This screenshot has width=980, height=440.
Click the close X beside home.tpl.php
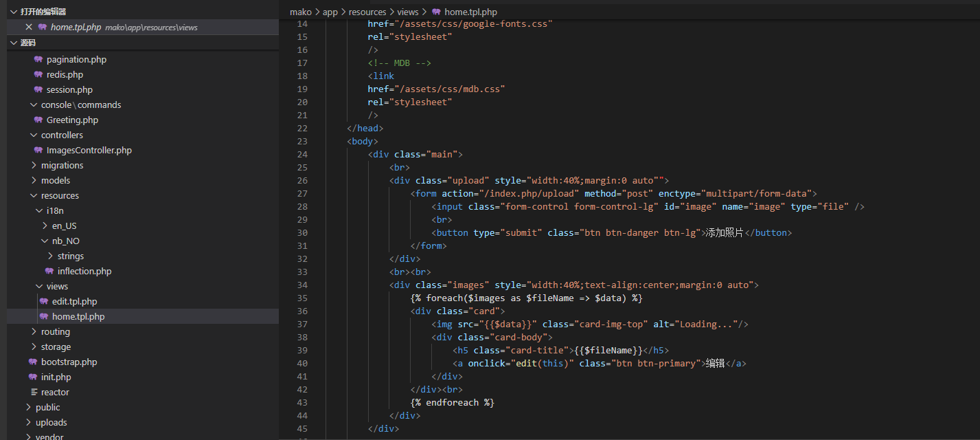click(x=29, y=27)
